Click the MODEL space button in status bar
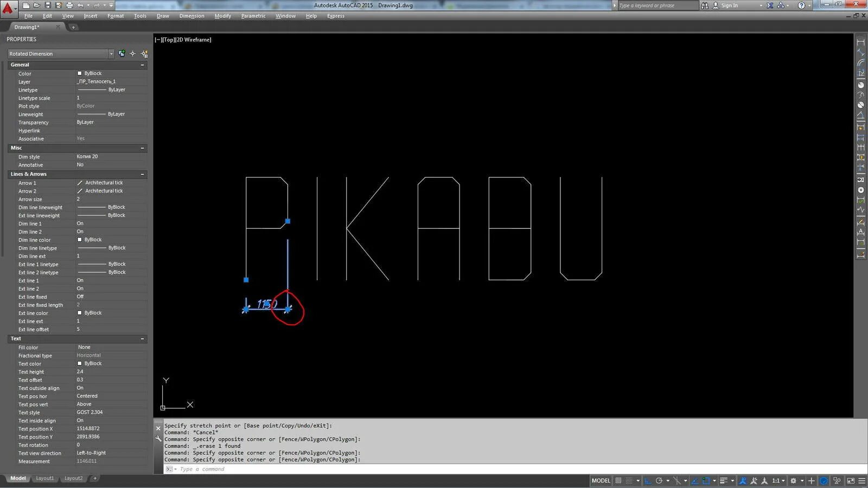Image resolution: width=868 pixels, height=488 pixels. pyautogui.click(x=601, y=480)
